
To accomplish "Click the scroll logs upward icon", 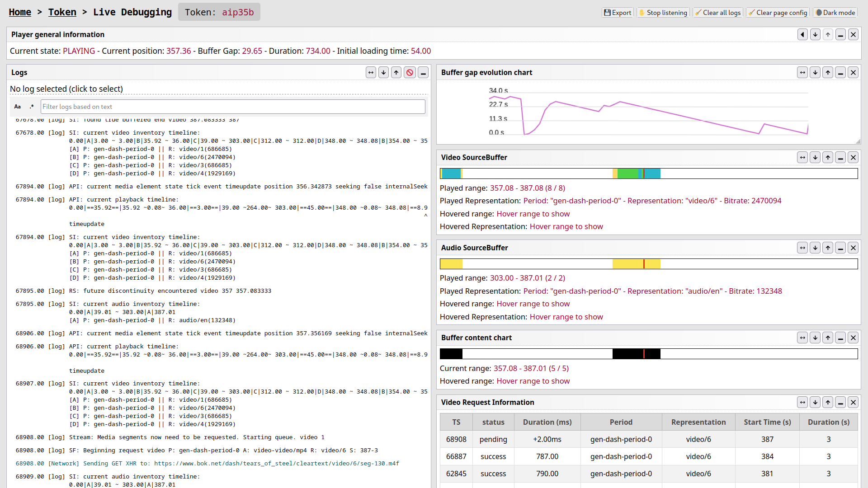I will tap(396, 72).
